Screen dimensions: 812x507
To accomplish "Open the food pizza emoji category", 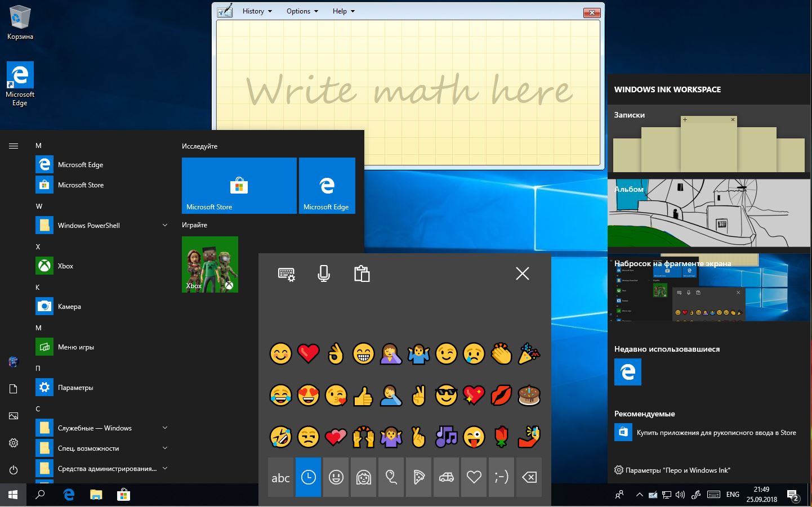I will tap(418, 477).
